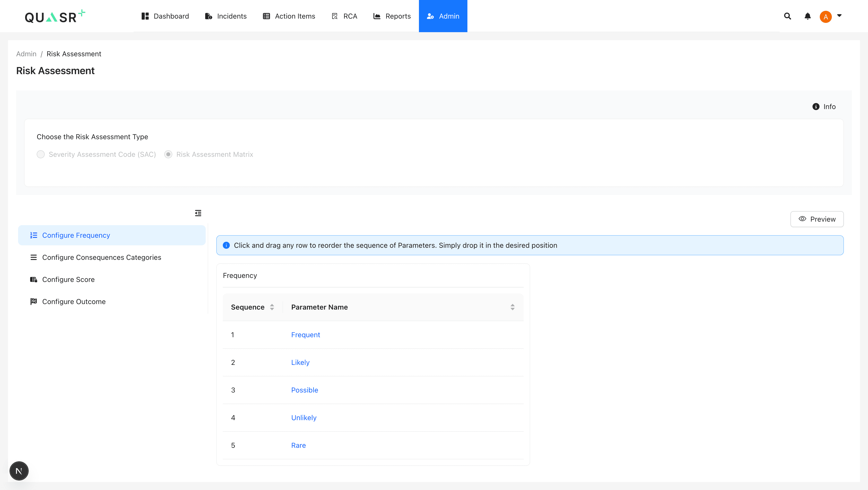
Task: Go to the Reports tab
Action: 392,16
